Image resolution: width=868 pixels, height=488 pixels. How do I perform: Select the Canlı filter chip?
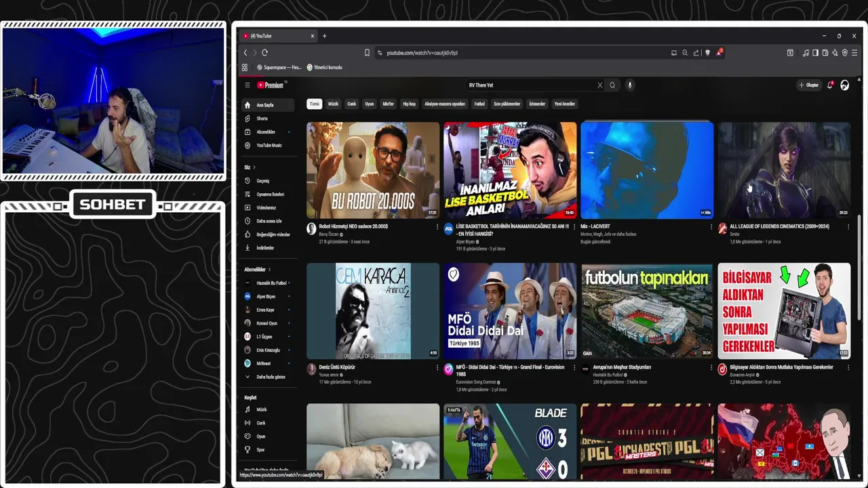(x=352, y=104)
